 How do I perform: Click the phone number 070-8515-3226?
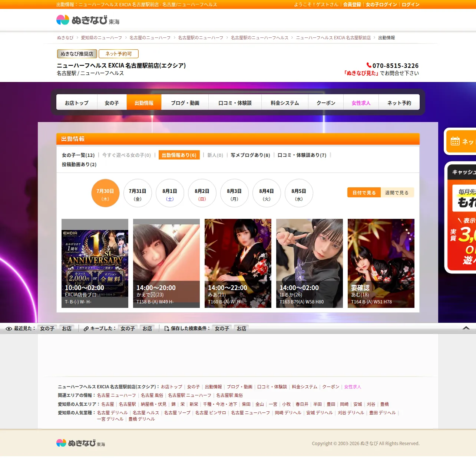click(x=396, y=66)
